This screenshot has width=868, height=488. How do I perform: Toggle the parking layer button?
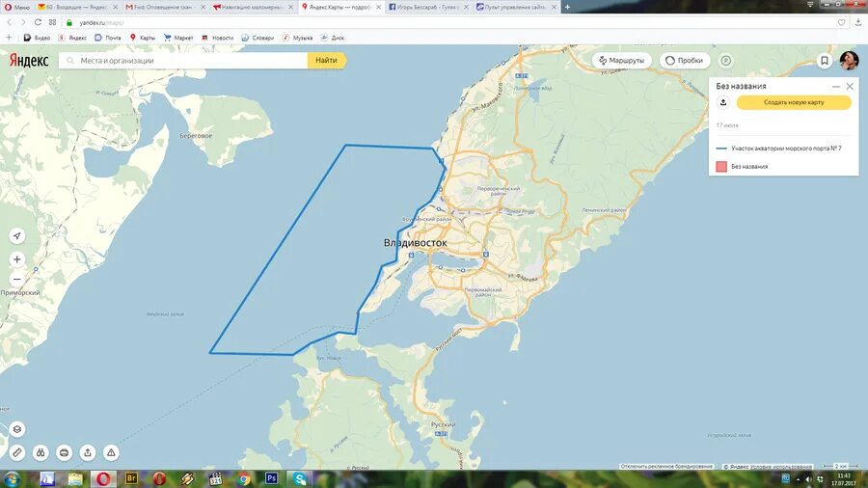tap(725, 61)
